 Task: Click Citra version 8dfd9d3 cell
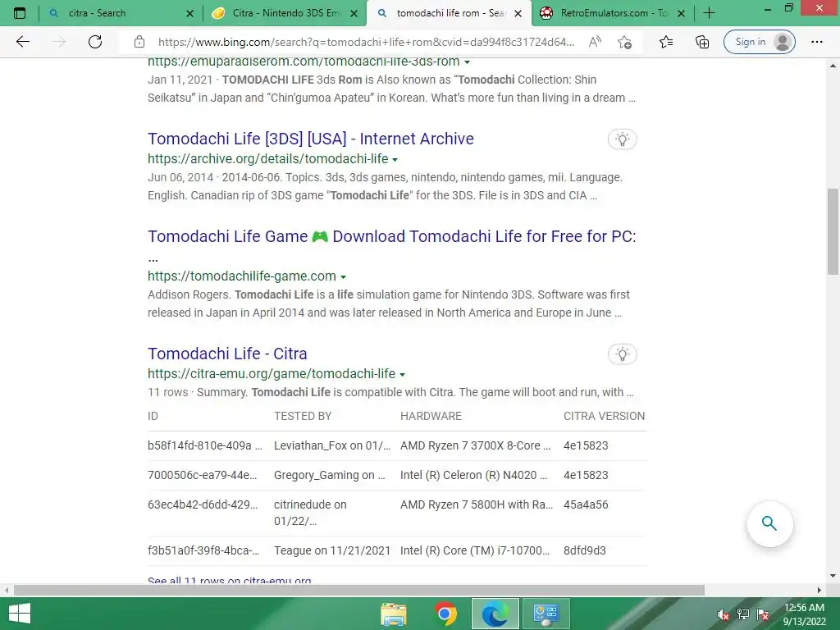(584, 550)
